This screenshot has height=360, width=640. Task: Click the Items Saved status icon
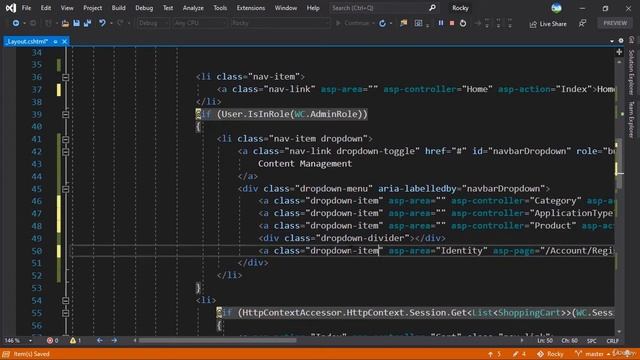click(6, 354)
